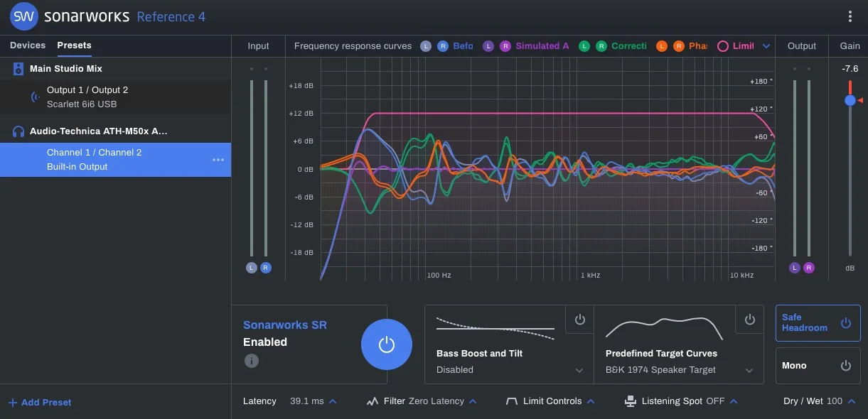Toggle Mono power button
868x419 pixels.
846,366
